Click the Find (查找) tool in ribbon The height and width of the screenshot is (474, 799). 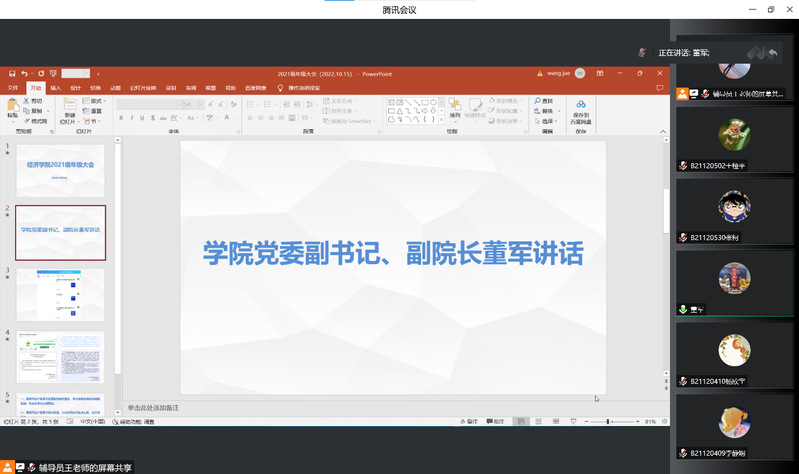point(544,101)
